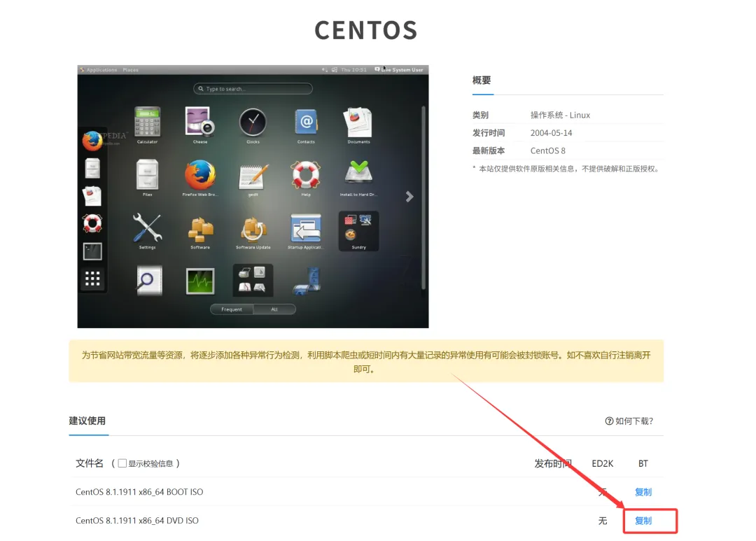Select the 概要 tab heading
756x541 pixels.
tap(481, 80)
